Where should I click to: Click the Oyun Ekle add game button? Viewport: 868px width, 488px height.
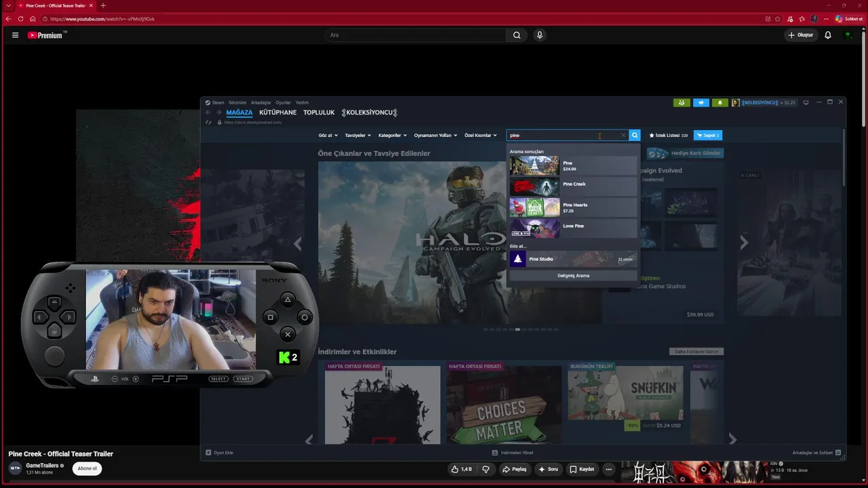tap(220, 453)
